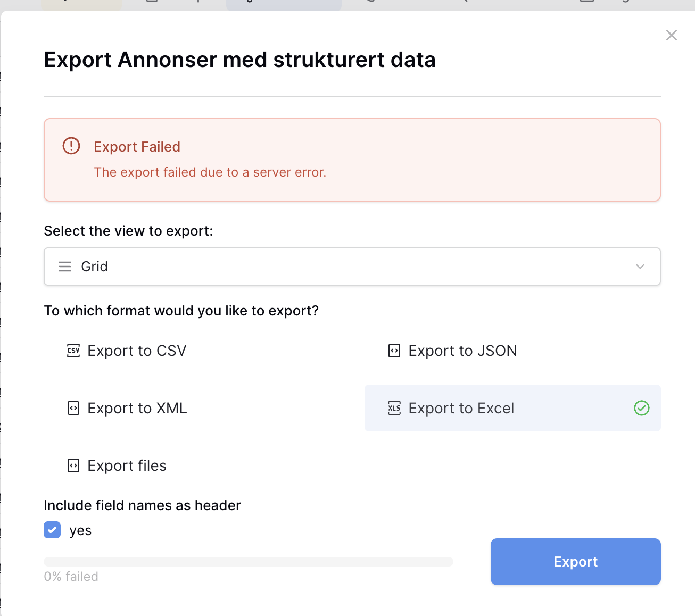Select Export to JSON option
This screenshot has height=616, width=695.
(x=462, y=351)
